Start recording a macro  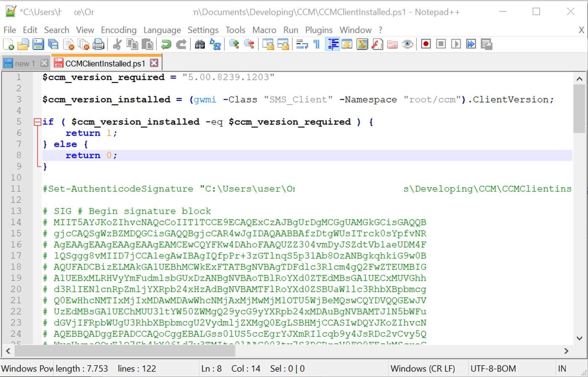click(426, 44)
